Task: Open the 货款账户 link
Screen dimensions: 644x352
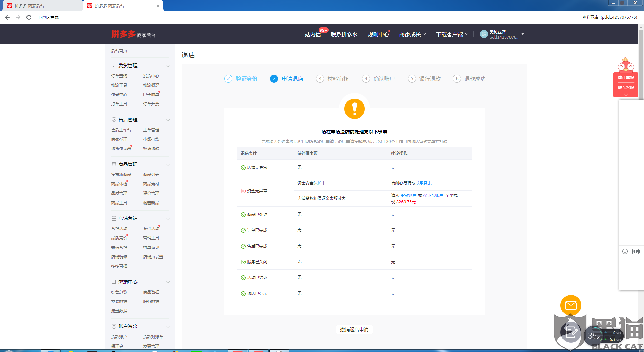Action: tap(408, 196)
